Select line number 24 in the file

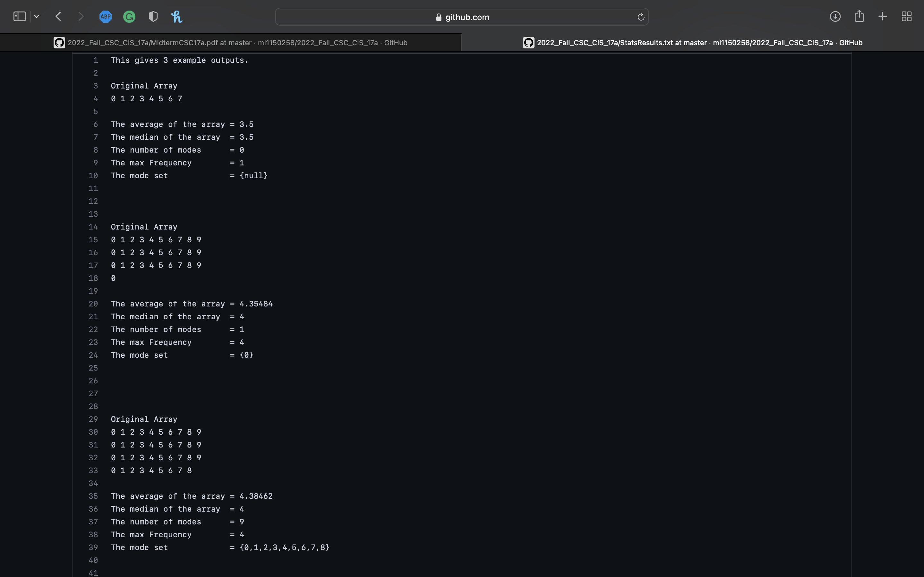[x=94, y=355]
